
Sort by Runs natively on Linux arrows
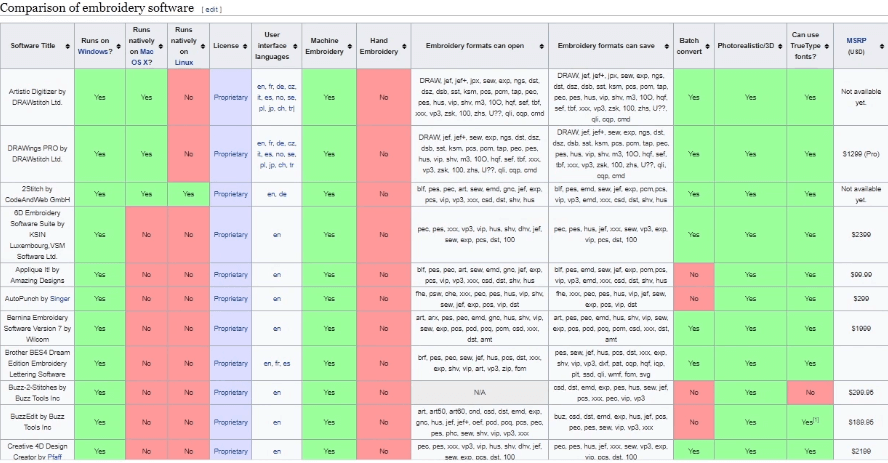tap(203, 46)
